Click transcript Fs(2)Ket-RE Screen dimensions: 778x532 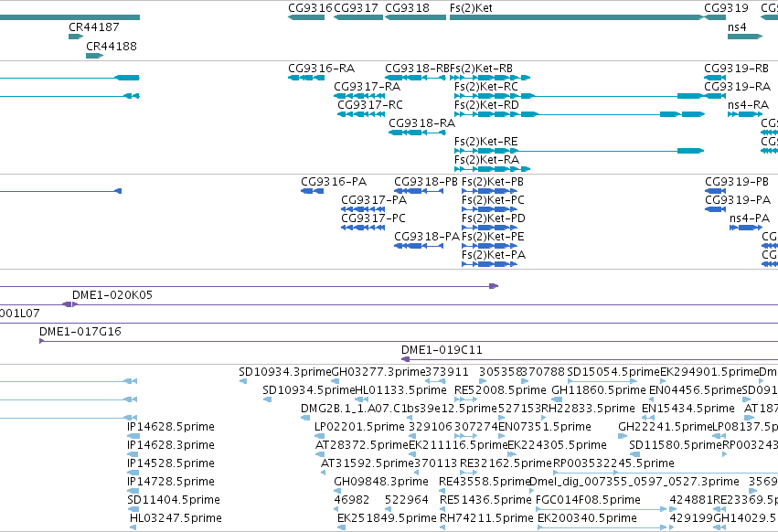[579, 151]
